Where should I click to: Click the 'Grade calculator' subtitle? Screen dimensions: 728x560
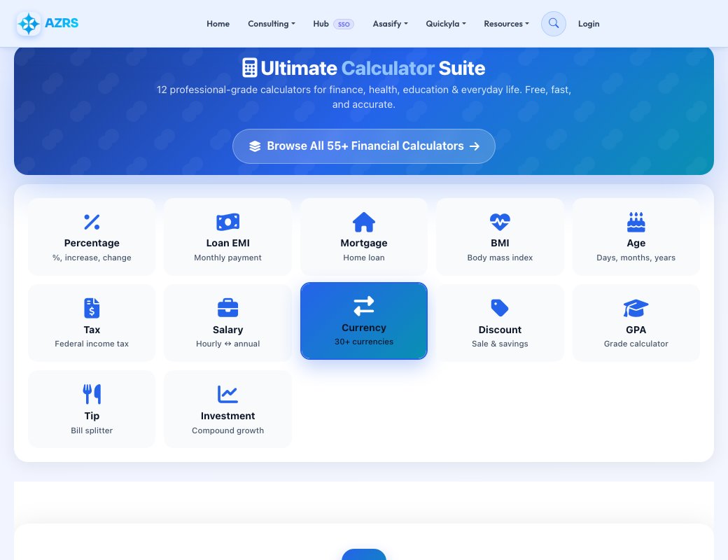(x=636, y=344)
